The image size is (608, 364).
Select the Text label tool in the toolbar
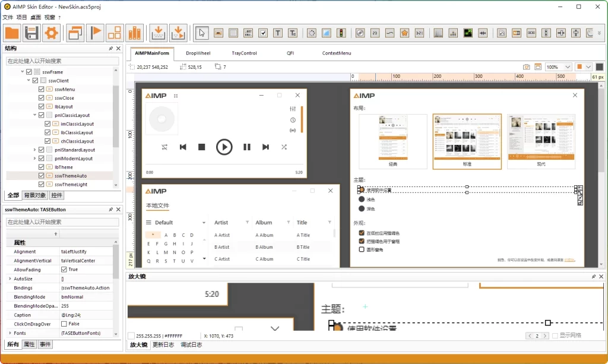coord(277,33)
